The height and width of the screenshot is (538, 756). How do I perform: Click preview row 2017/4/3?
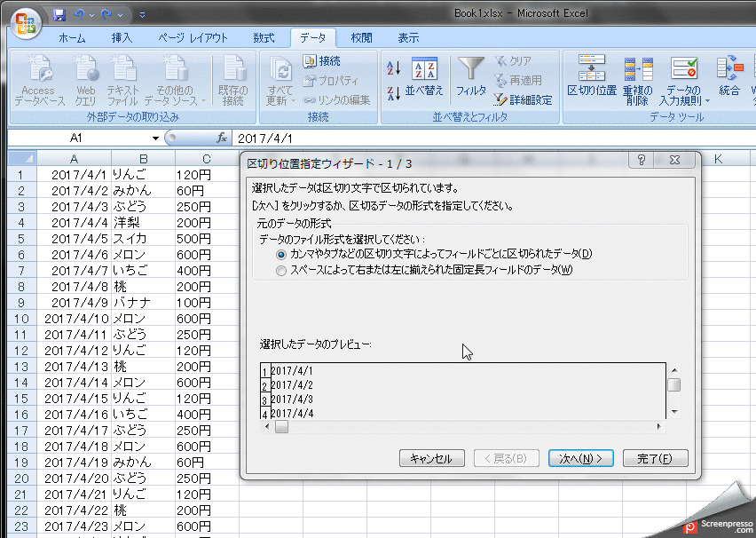pyautogui.click(x=292, y=400)
